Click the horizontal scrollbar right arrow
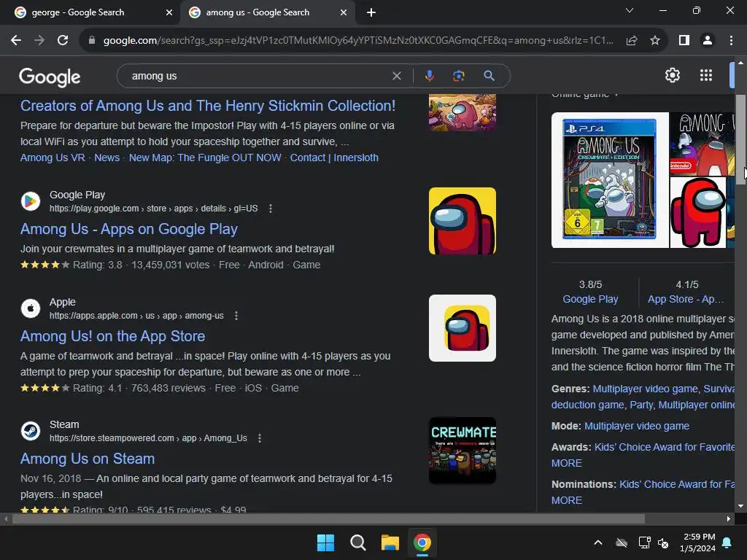747x560 pixels. pyautogui.click(x=729, y=518)
